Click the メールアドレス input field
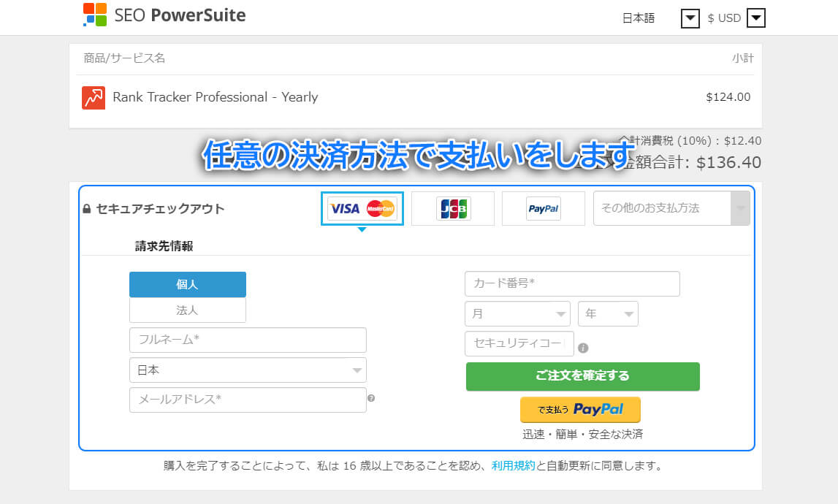The width and height of the screenshot is (838, 504). coord(248,400)
